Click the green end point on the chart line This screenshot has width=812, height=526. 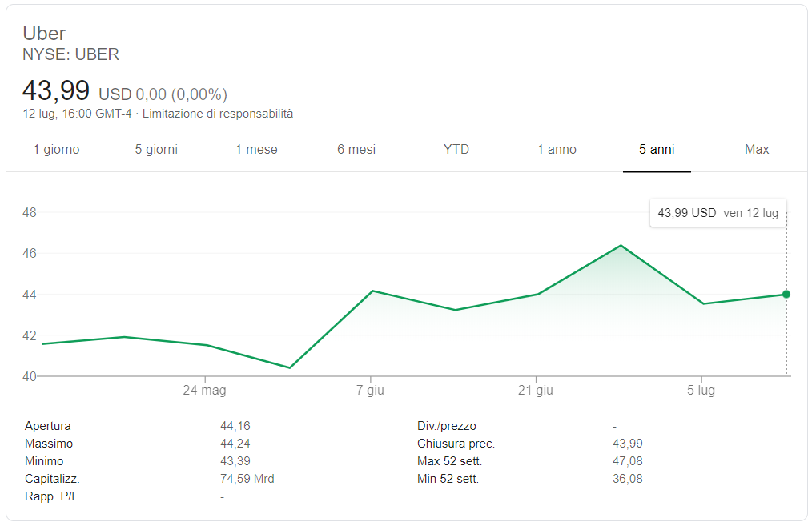point(786,294)
